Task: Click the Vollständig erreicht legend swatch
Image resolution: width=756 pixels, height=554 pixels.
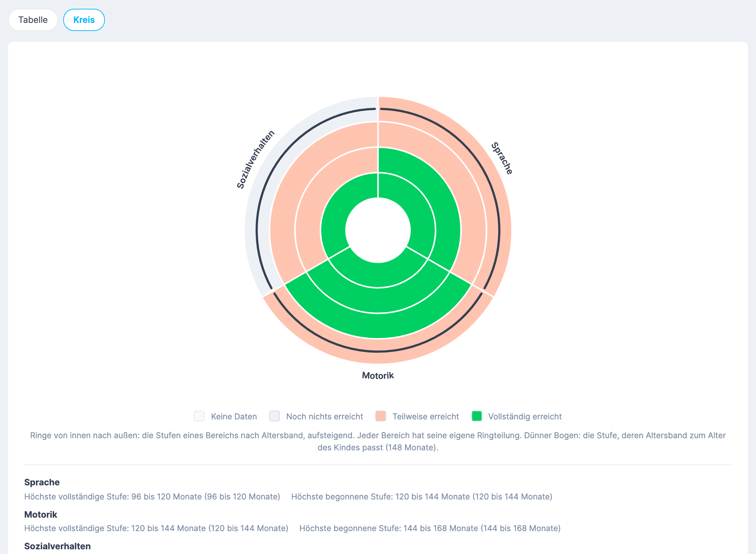Action: click(x=477, y=416)
